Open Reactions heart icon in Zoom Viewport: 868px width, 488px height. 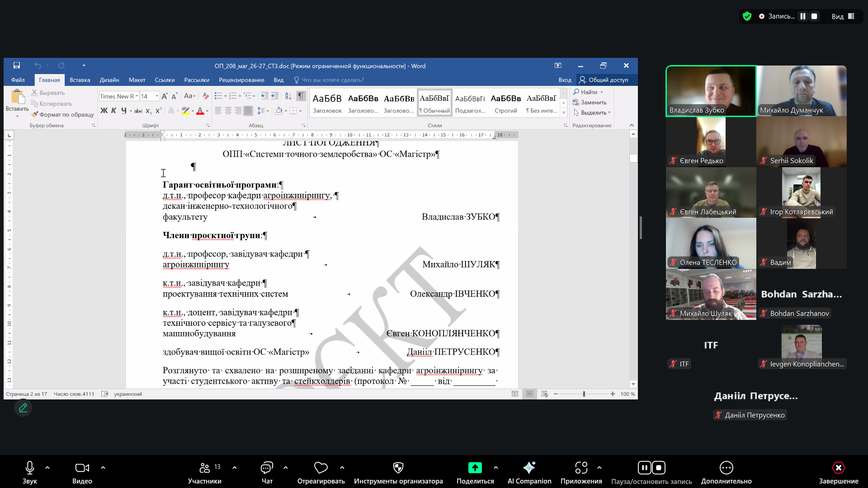click(x=321, y=468)
